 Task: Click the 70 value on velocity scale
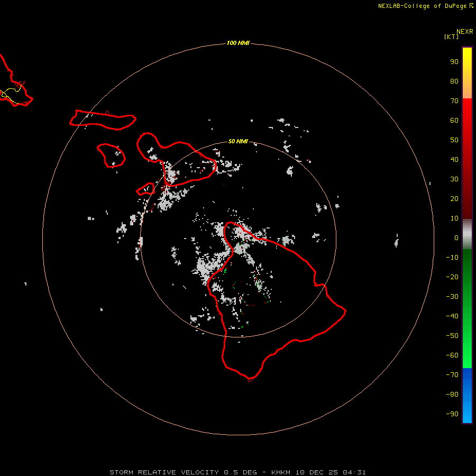coord(454,101)
